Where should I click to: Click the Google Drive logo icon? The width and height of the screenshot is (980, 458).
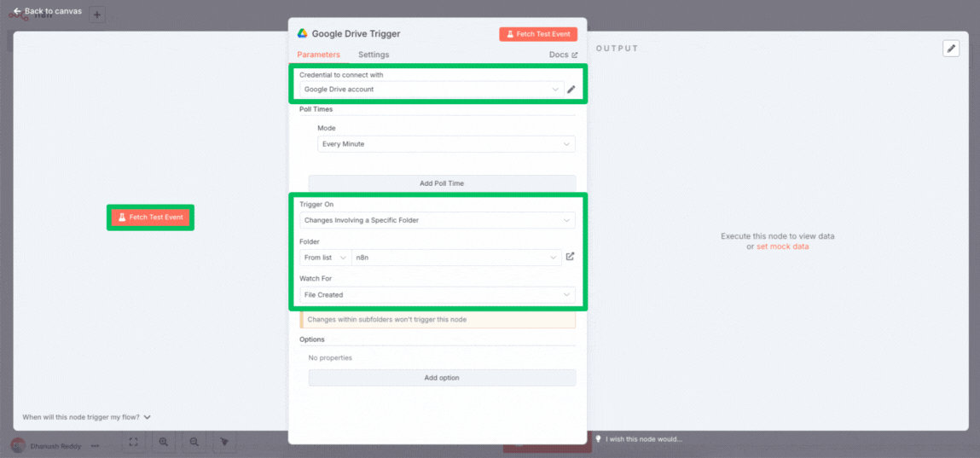click(x=302, y=34)
